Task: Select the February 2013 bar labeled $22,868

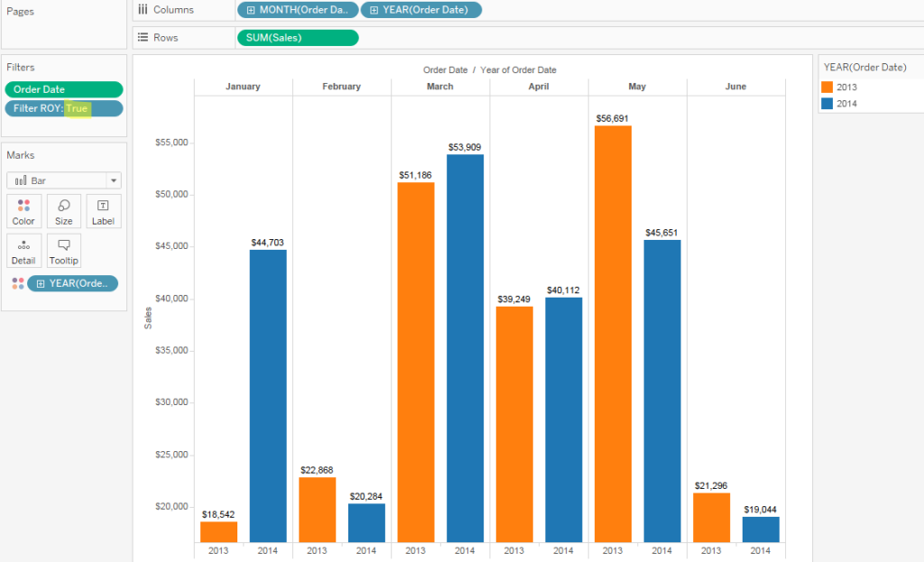Action: (317, 510)
